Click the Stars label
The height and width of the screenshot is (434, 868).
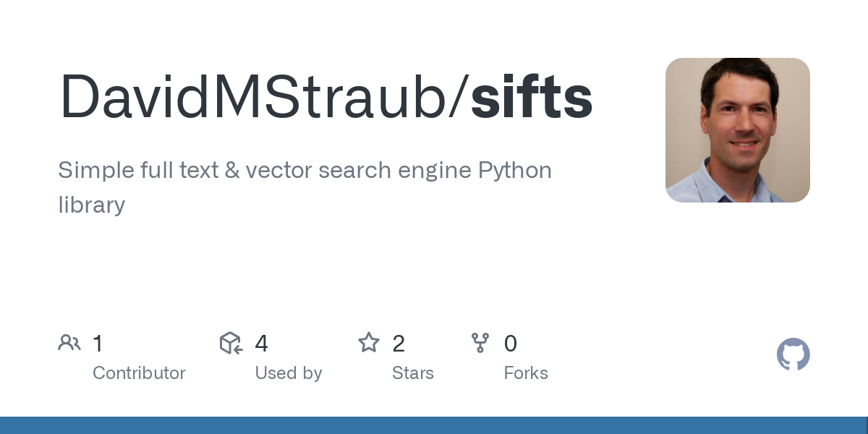[x=412, y=373]
